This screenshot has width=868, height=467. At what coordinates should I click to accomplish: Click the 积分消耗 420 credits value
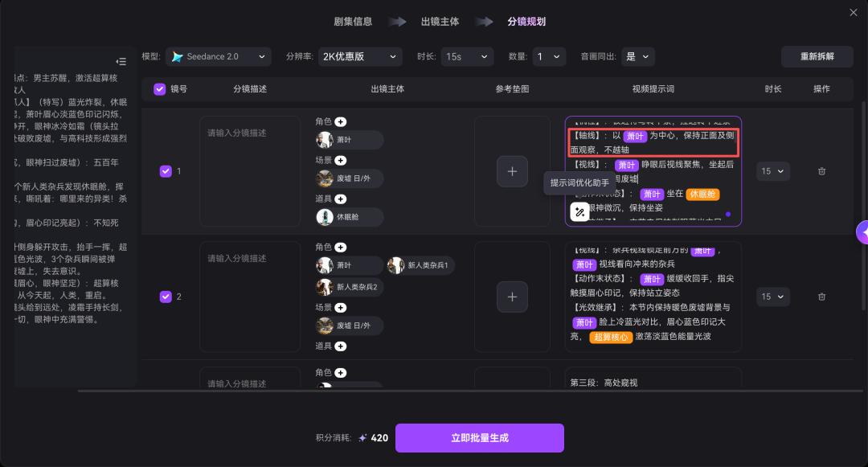click(379, 438)
